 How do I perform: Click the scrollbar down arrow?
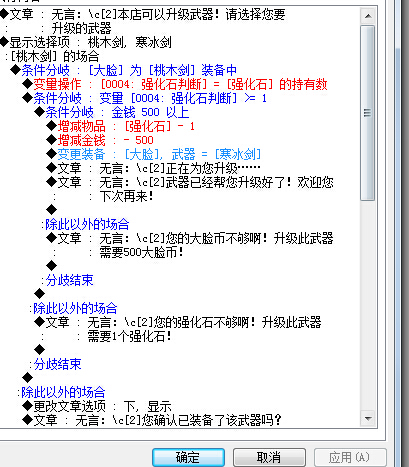tap(368, 418)
